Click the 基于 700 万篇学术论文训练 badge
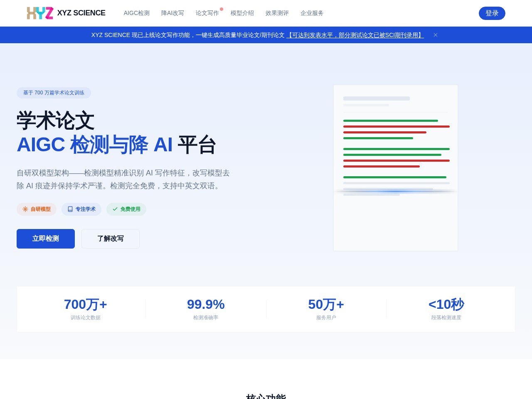Screen dimensions: 532x399 (54, 93)
